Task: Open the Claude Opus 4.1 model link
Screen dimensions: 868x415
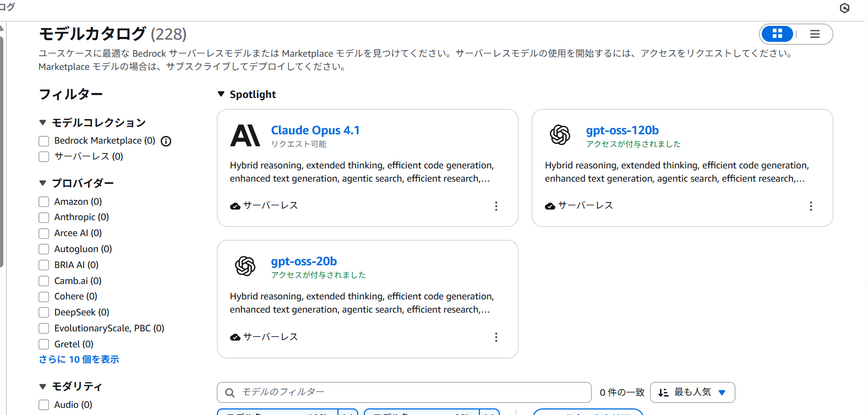Action: (315, 130)
